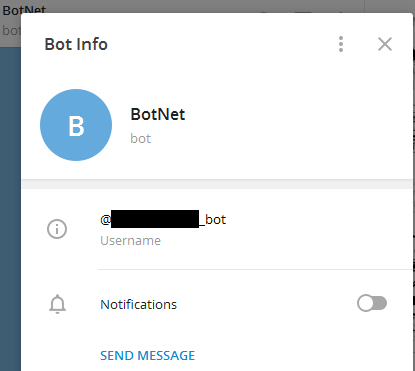
Task: Click the blue BotNet avatar circle
Action: pyautogui.click(x=76, y=125)
